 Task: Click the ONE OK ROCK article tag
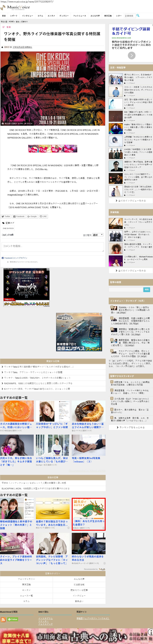pyautogui.click(x=8, y=228)
